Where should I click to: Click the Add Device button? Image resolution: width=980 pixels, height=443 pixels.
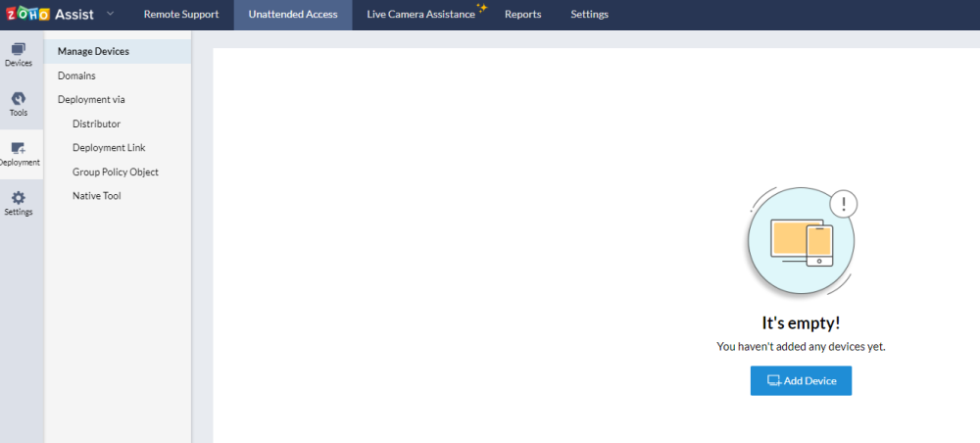click(802, 380)
